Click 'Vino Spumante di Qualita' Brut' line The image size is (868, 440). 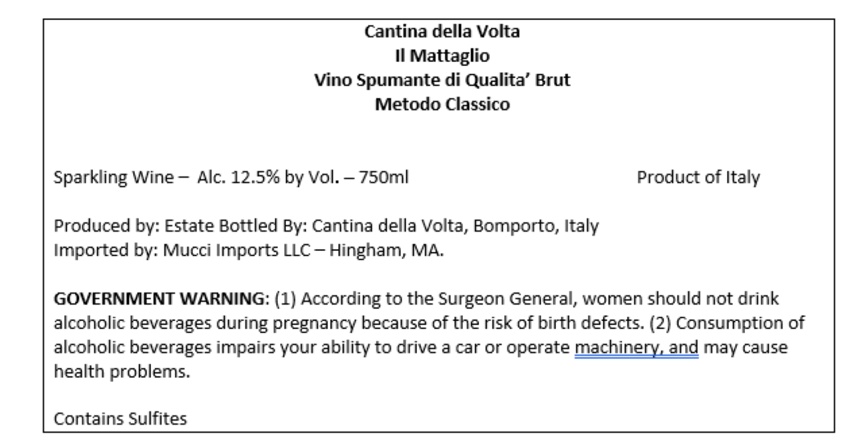point(442,81)
